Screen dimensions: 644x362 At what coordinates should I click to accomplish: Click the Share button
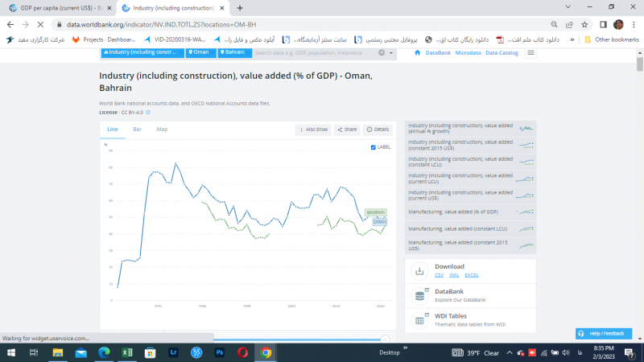[347, 129]
